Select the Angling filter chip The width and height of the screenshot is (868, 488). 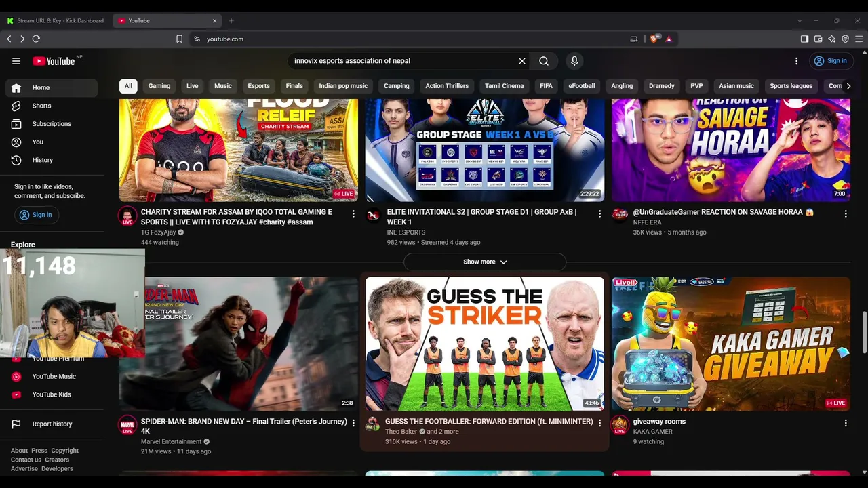pyautogui.click(x=622, y=86)
